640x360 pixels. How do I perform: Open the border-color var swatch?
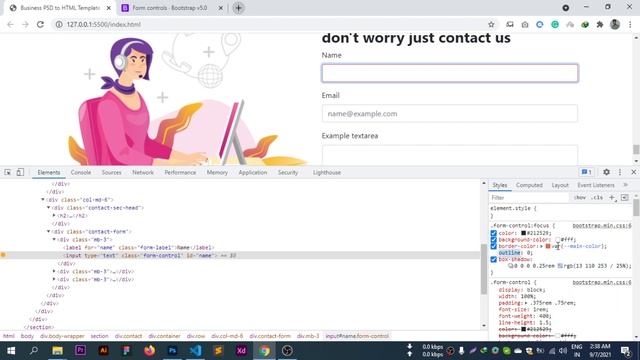[x=548, y=246]
